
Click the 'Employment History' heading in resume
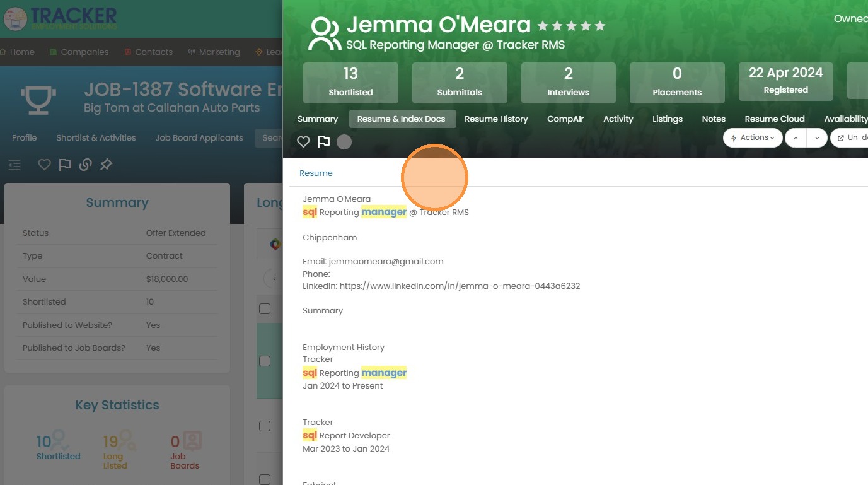click(x=344, y=347)
